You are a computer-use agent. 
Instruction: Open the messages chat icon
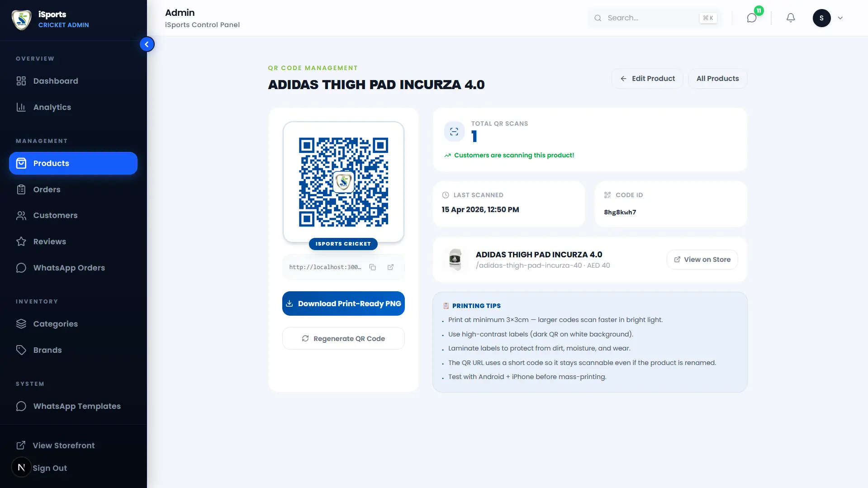pyautogui.click(x=752, y=18)
